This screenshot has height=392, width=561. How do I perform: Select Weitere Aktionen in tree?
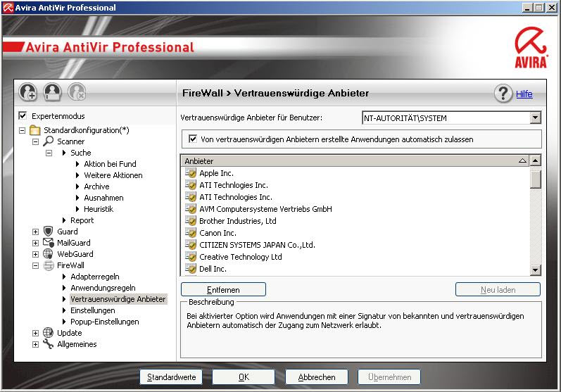click(113, 175)
